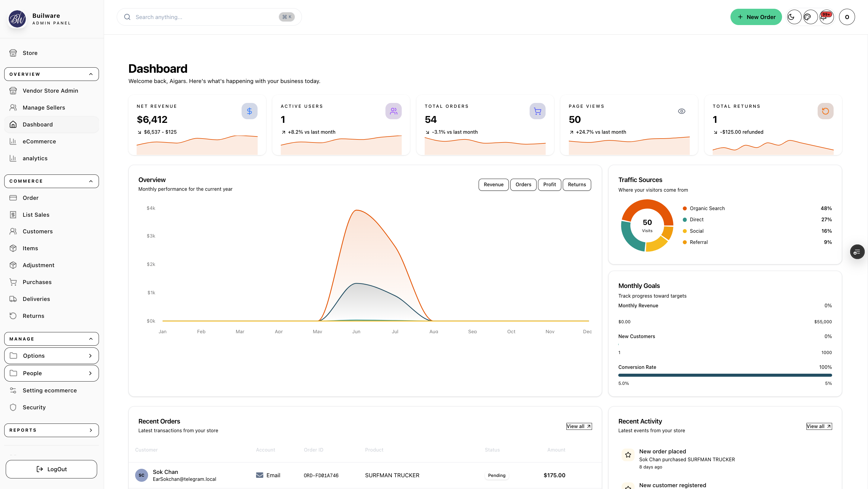Click the Page Views eye icon
868x489 pixels.
(681, 111)
